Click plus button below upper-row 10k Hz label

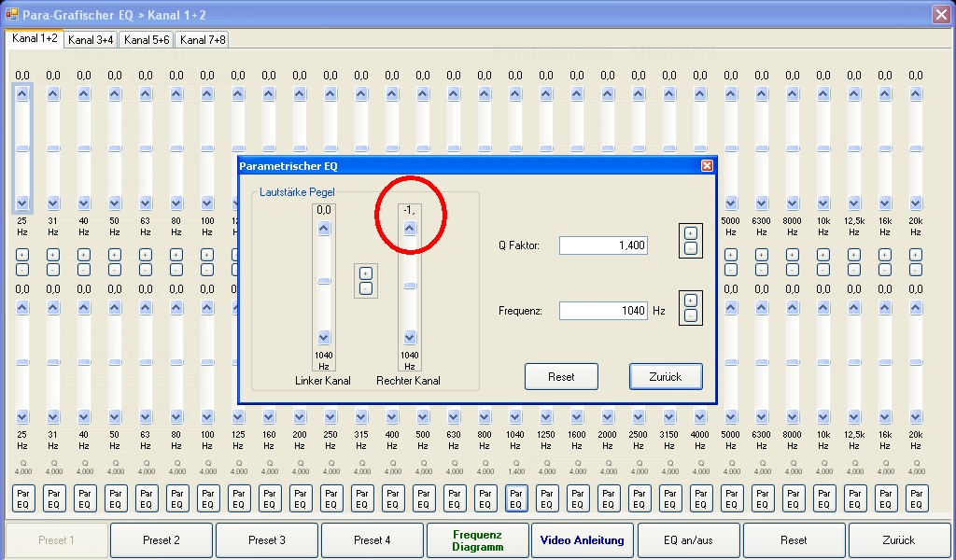click(823, 255)
